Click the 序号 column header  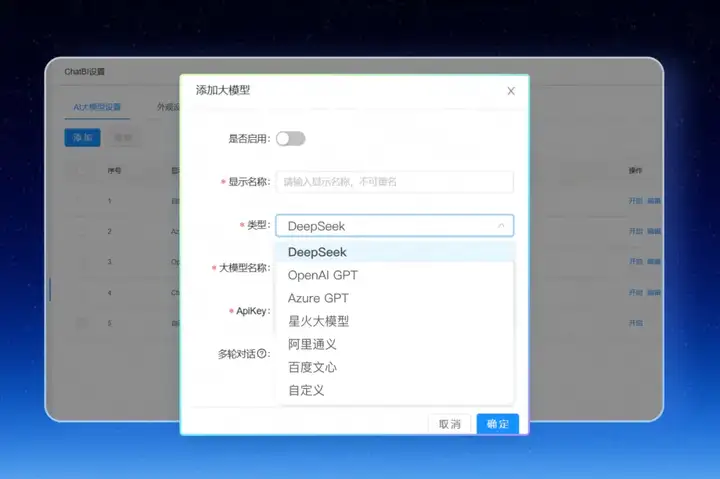[114, 170]
